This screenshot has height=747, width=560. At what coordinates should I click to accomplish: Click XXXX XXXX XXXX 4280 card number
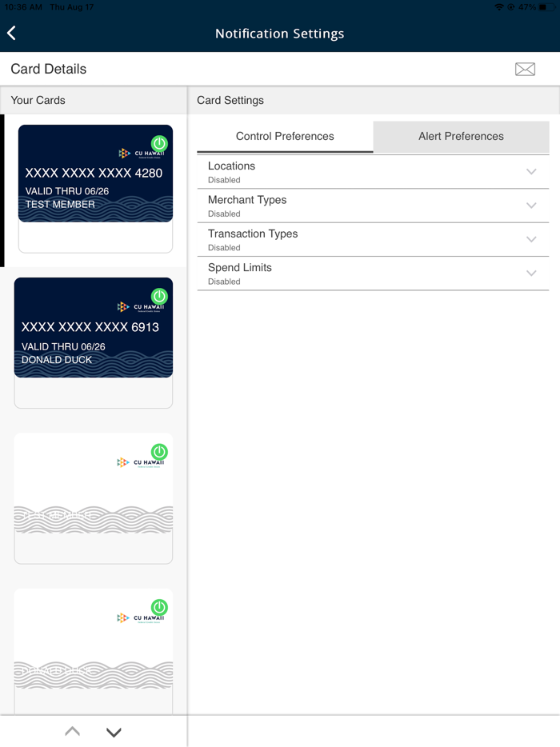(94, 173)
